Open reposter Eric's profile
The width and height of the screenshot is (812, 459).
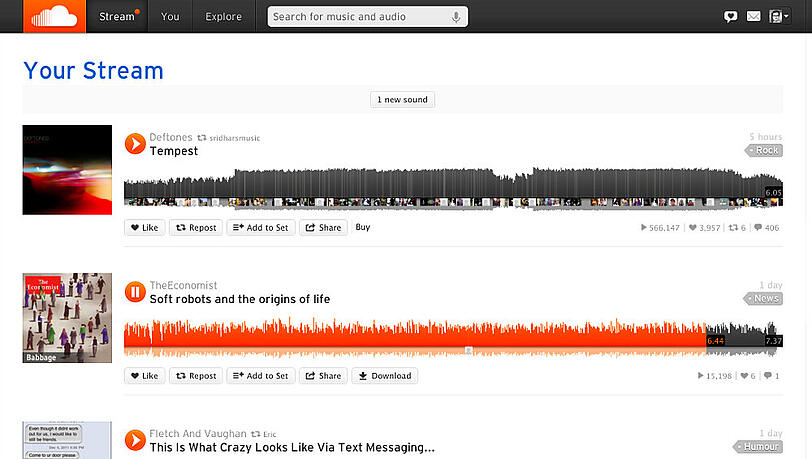[270, 435]
